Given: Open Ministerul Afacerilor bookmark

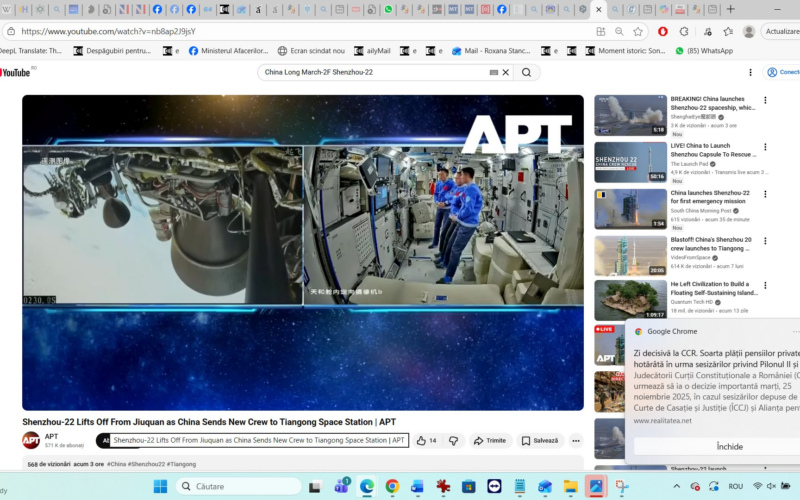Looking at the screenshot, I should 228,51.
